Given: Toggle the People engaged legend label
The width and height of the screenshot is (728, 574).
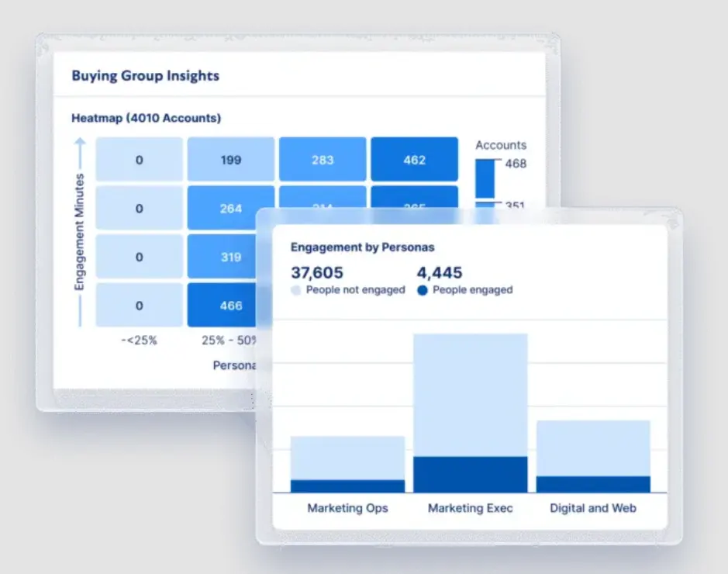Looking at the screenshot, I should [473, 290].
